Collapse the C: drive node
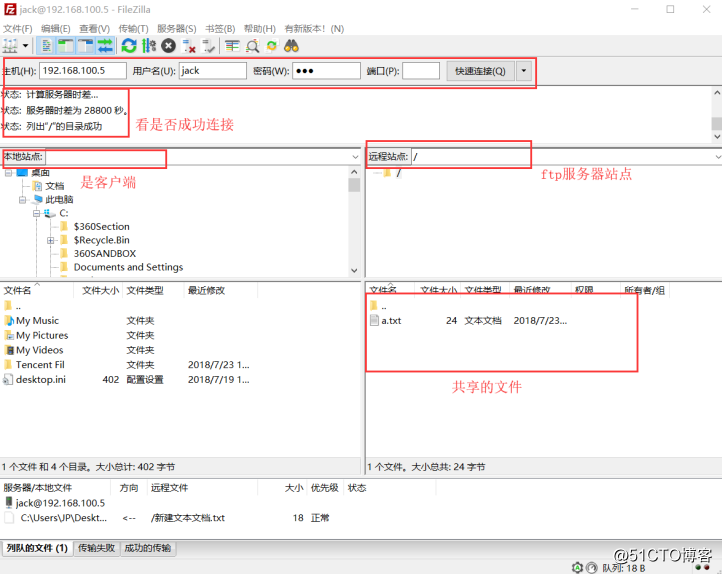This screenshot has width=722, height=574. 36,213
